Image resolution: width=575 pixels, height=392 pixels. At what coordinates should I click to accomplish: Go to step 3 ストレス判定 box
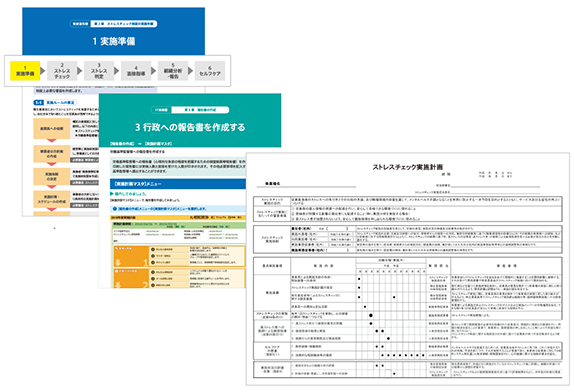[99, 71]
